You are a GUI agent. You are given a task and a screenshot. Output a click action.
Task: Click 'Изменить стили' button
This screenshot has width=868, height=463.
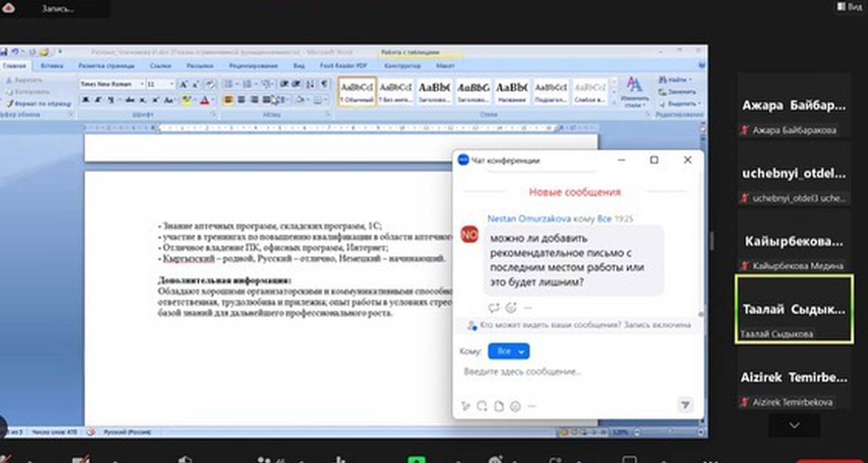(x=634, y=91)
